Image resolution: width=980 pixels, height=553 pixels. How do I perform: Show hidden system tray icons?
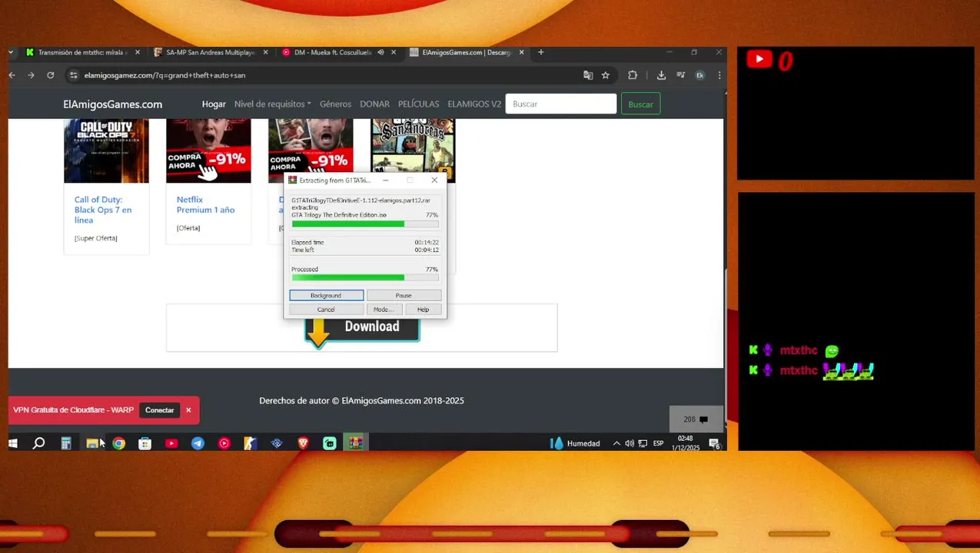coord(616,443)
